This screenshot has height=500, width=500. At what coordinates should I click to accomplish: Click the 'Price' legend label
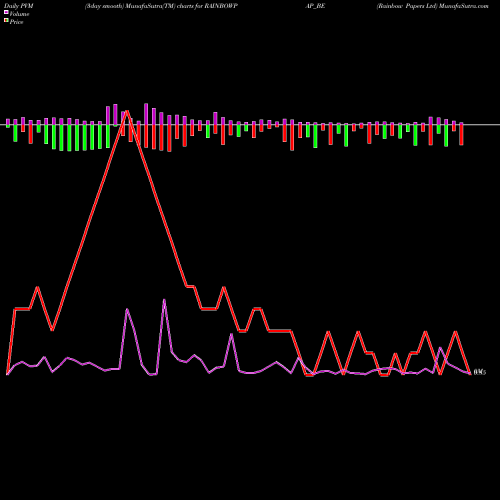tap(17, 22)
